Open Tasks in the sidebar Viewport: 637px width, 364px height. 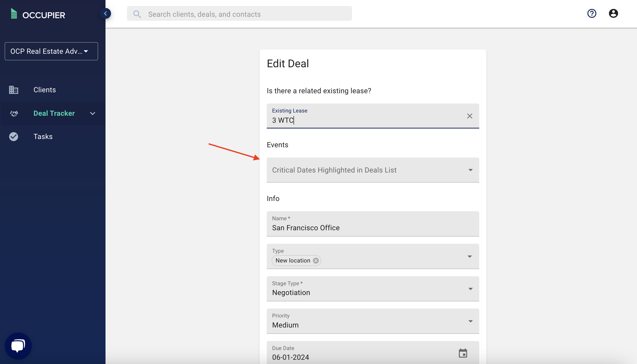pos(43,136)
